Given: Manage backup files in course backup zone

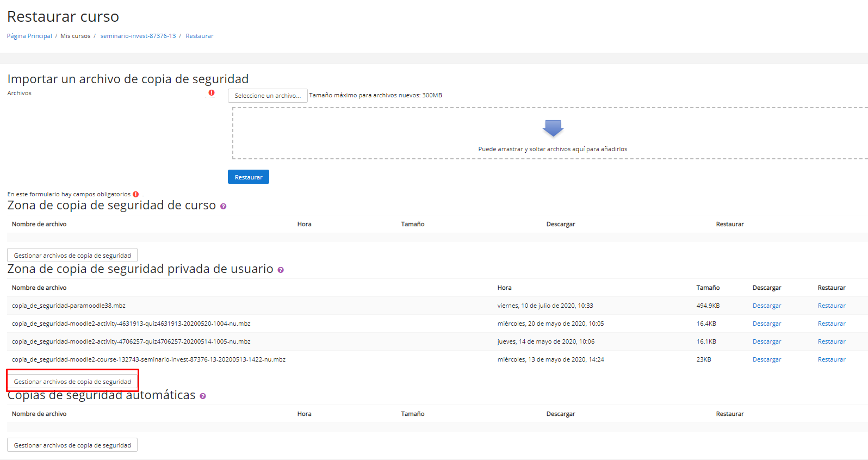Looking at the screenshot, I should 72,256.
